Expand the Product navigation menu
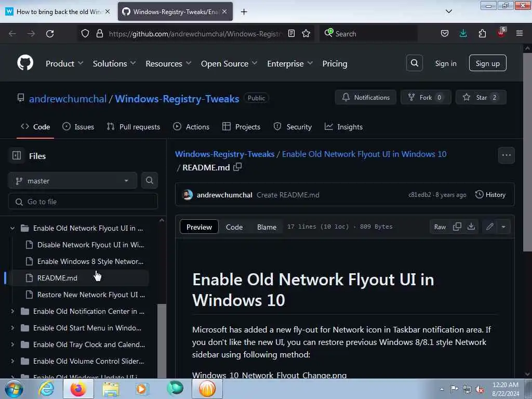The width and height of the screenshot is (532, 399). coord(64,63)
